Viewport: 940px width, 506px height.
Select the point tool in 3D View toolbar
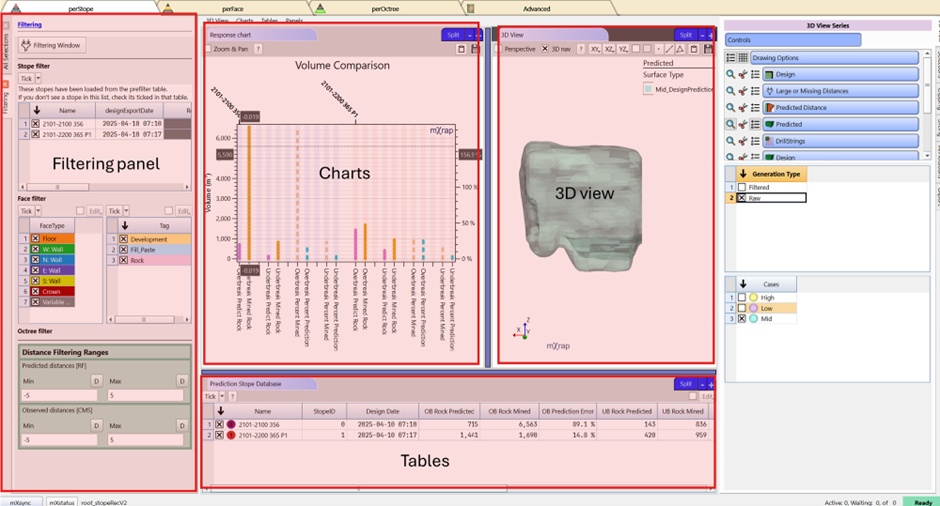658,49
